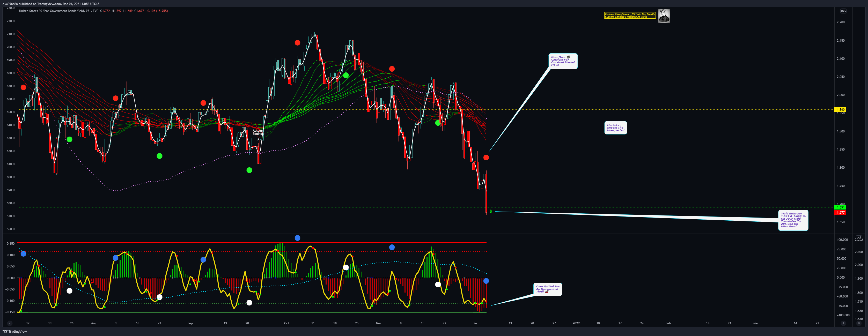
Task: Click the TradingView logo at bottom left
Action: tap(15, 332)
